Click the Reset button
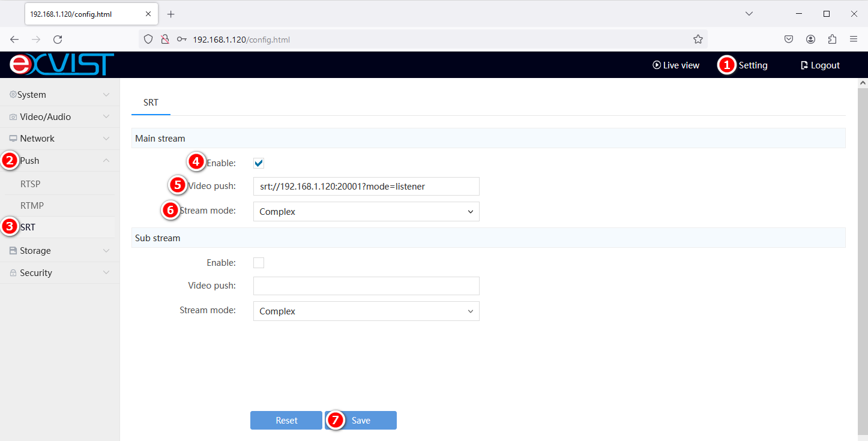The width and height of the screenshot is (868, 441). tap(286, 421)
